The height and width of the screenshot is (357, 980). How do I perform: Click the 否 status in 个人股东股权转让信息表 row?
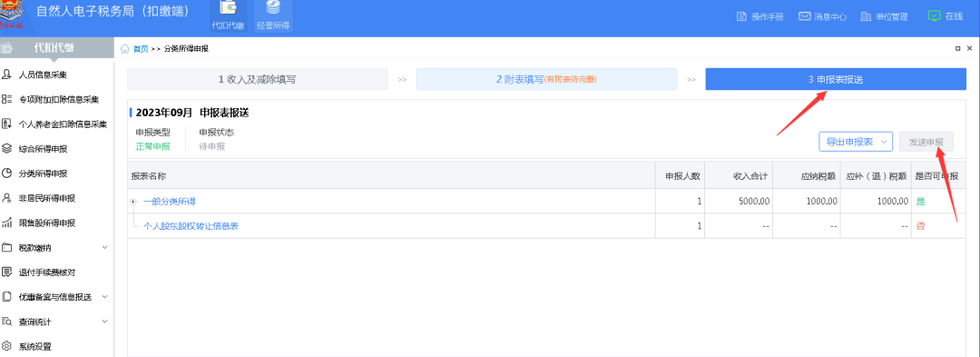[920, 226]
